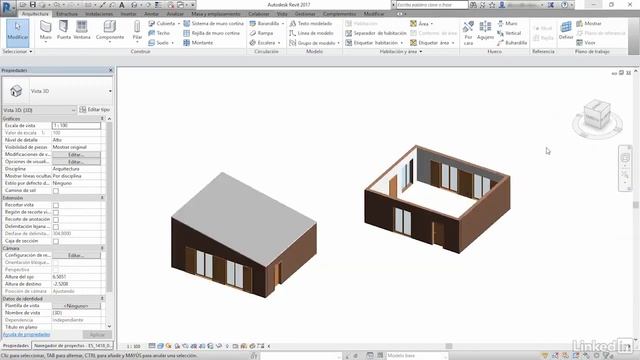
Task: Choose Rejilla de muro cortina
Action: (x=211, y=33)
